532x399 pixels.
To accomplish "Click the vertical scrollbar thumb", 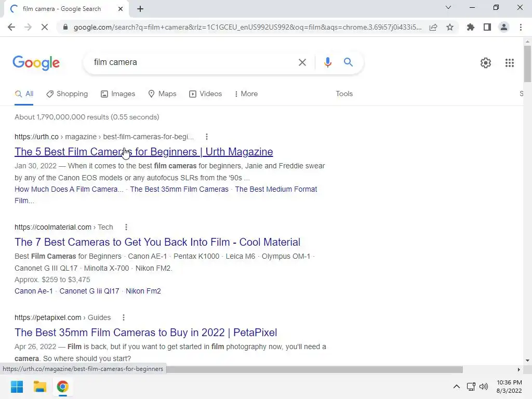I will pos(527,64).
